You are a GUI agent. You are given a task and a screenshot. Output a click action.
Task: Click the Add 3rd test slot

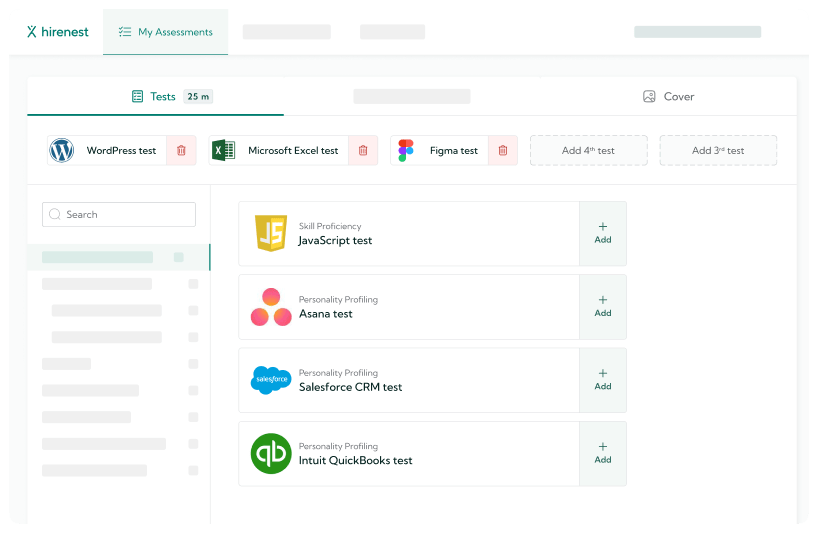coord(718,150)
